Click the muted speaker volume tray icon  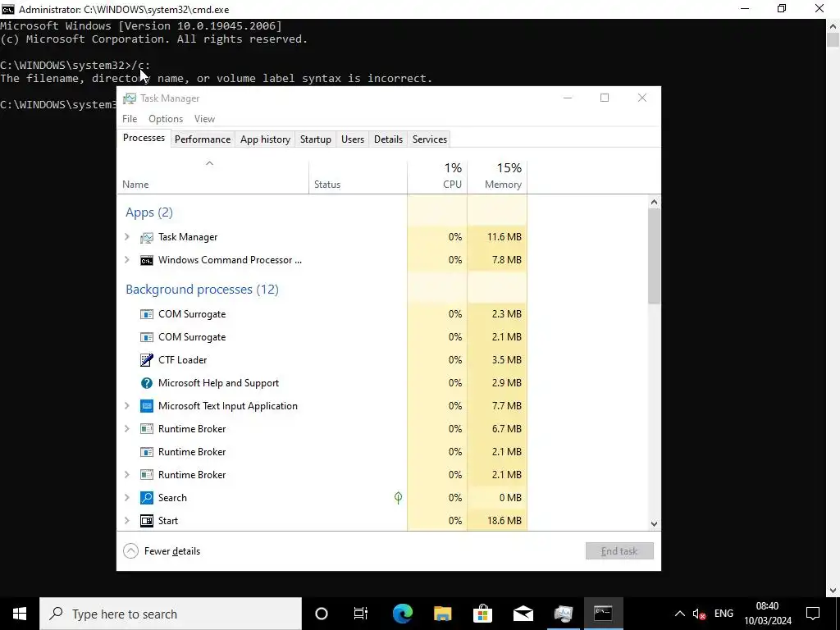699,614
